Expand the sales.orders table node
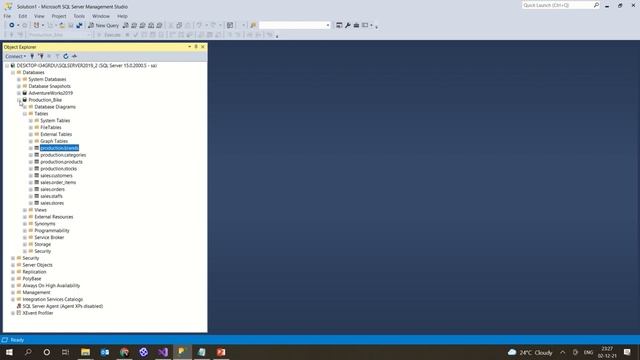The image size is (640, 360). click(31, 189)
